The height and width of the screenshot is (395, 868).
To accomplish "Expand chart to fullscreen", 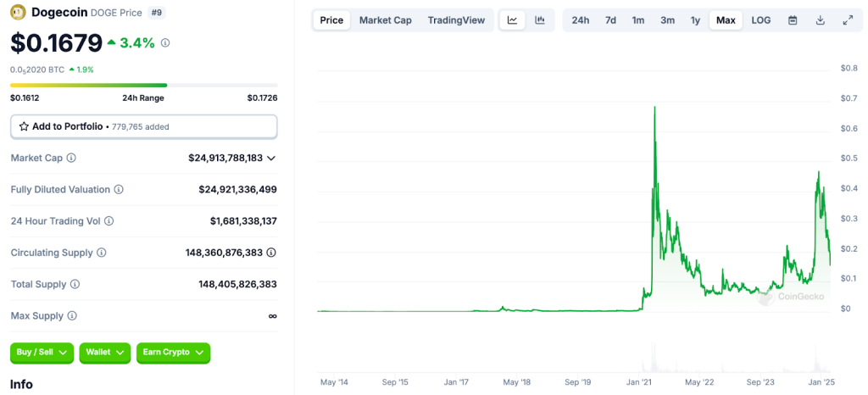I will 848,20.
